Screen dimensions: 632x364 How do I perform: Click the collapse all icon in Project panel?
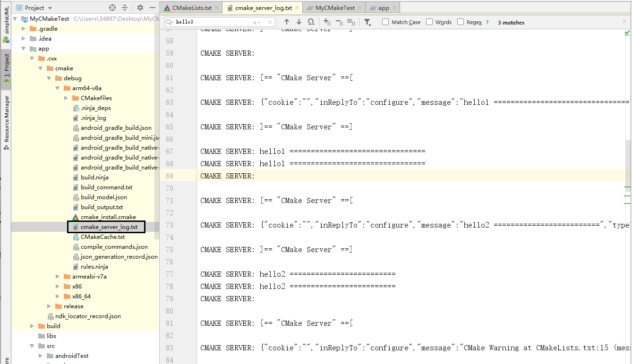[125, 8]
